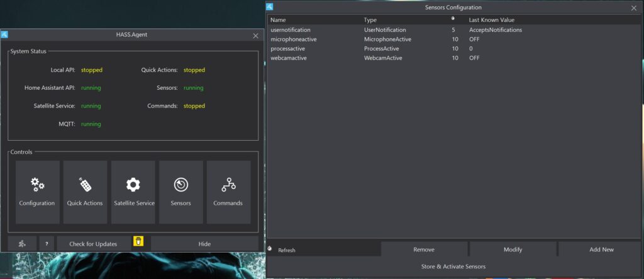The width and height of the screenshot is (644, 279).
Task: Click the Commands stopped status text
Action: pos(194,106)
